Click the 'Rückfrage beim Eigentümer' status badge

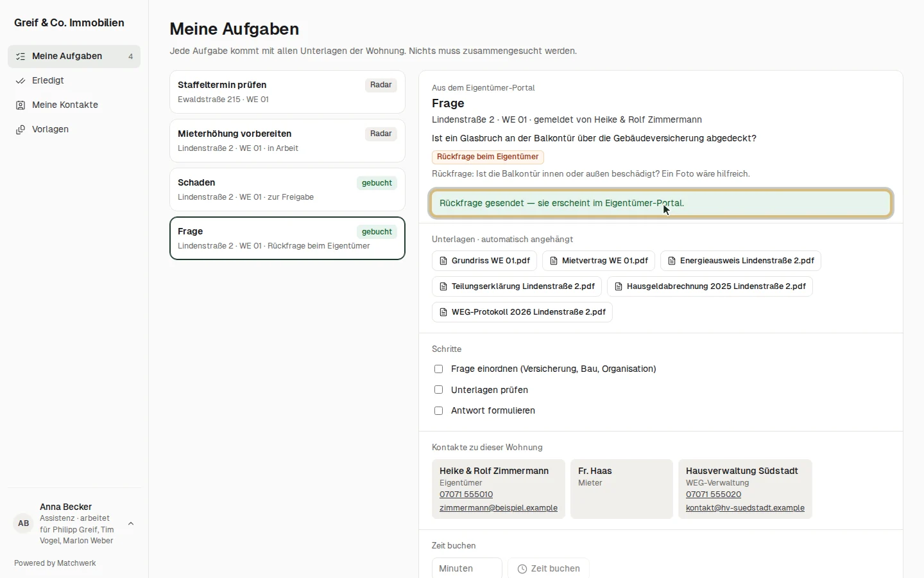click(488, 157)
